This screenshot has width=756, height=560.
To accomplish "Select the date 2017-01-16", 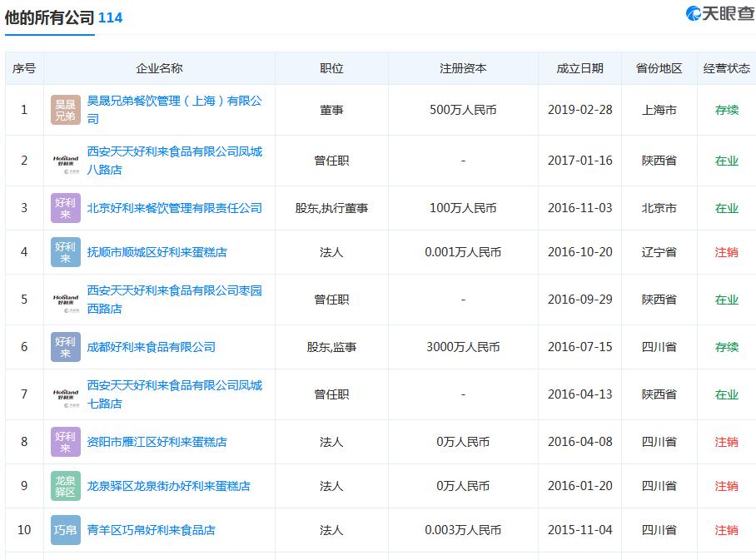I will (x=580, y=161).
